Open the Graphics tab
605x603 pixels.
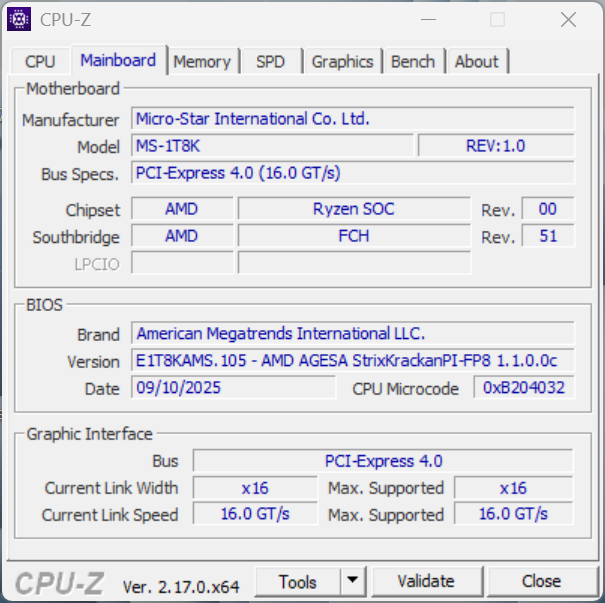tap(342, 61)
